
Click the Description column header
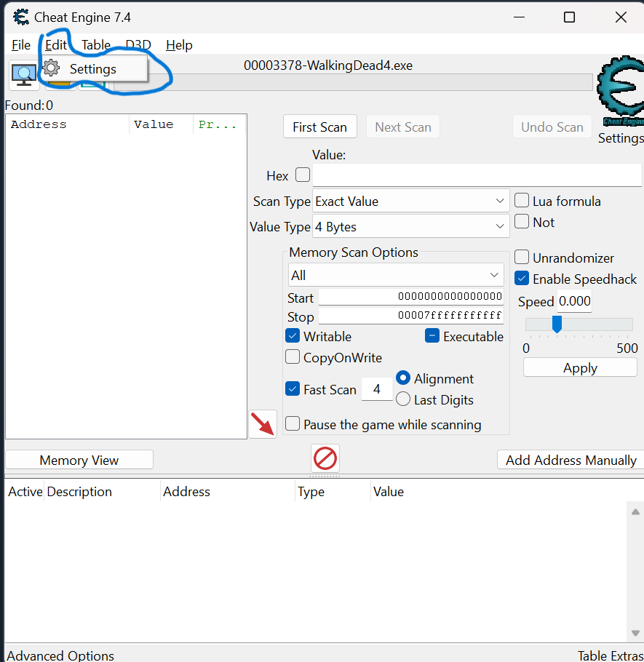[x=102, y=492]
